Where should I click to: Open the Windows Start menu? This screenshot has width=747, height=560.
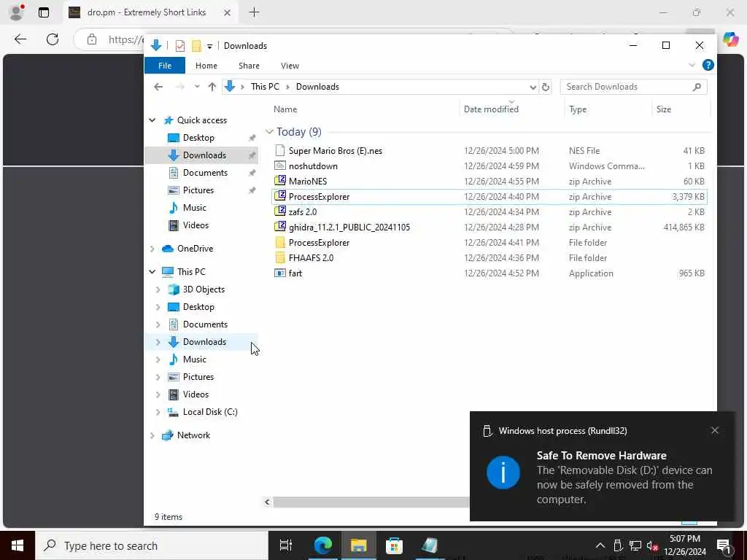point(18,545)
